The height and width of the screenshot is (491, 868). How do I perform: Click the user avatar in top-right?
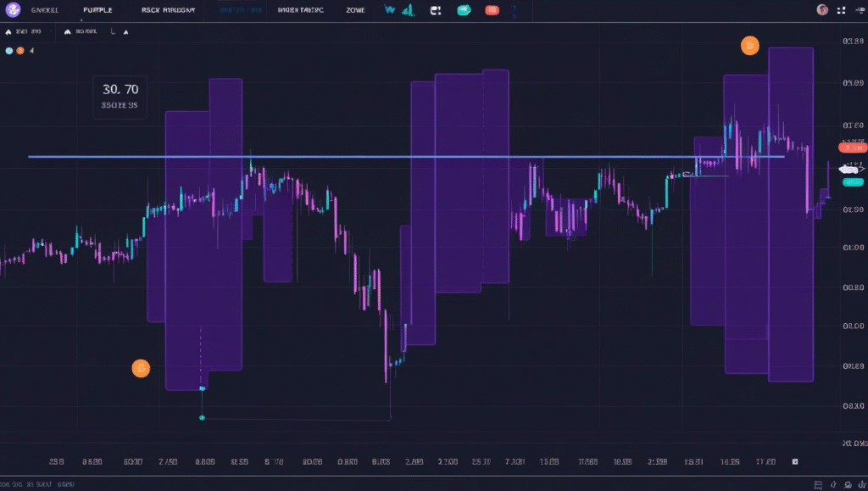(x=821, y=10)
